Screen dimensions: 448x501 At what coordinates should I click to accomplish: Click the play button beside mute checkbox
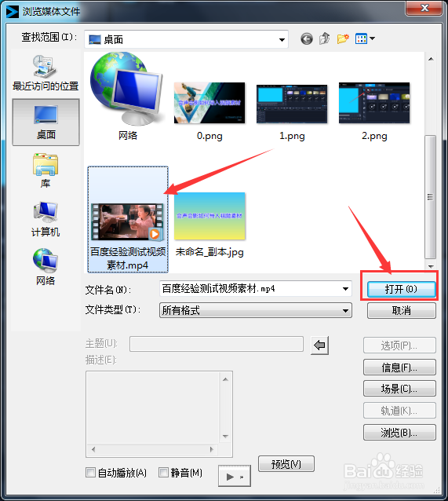[235, 476]
